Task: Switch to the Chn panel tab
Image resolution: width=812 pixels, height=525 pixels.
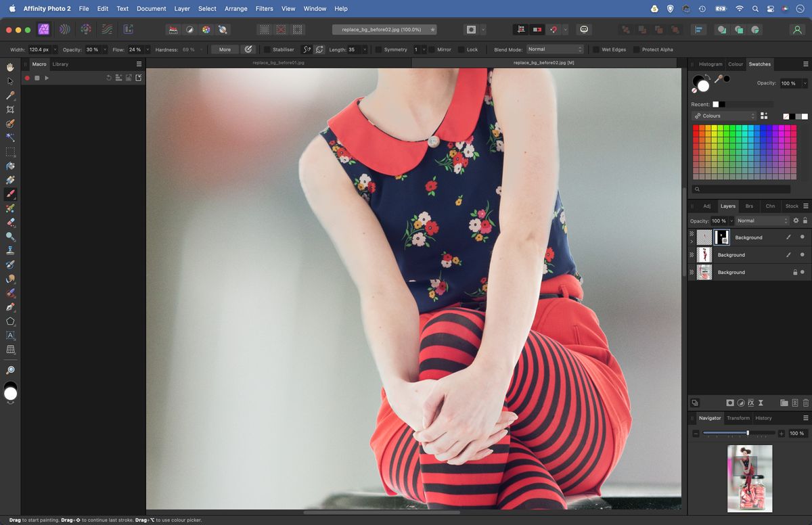Action: 770,206
